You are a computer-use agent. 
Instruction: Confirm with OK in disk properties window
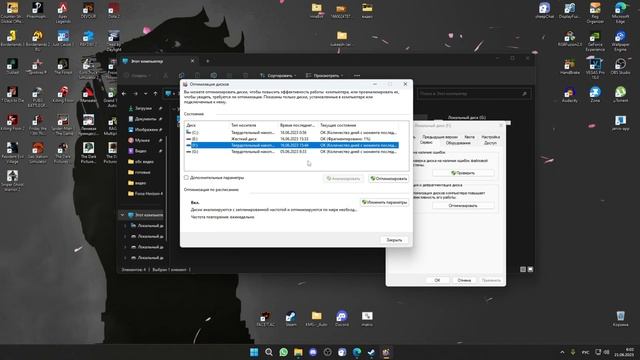[437, 280]
